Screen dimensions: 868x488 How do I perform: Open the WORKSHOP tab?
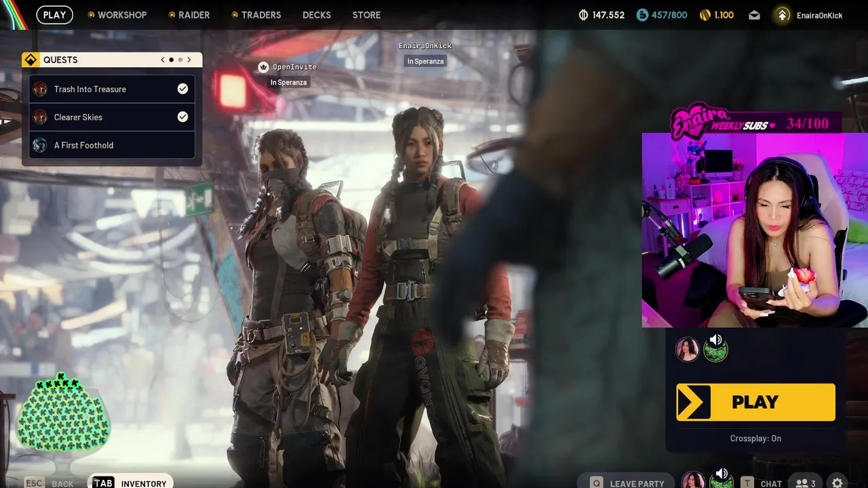pyautogui.click(x=117, y=15)
